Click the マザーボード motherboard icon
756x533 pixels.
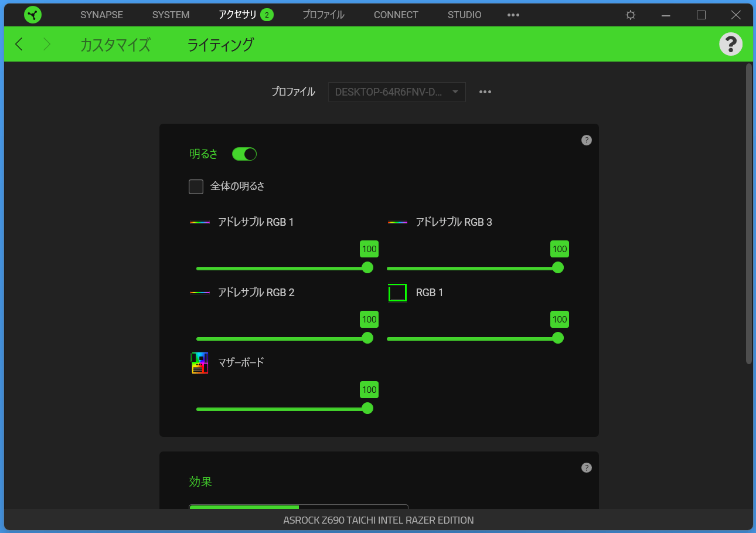(200, 363)
